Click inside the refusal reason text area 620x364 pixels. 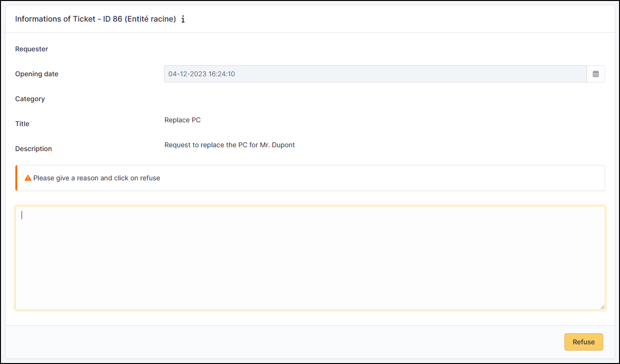310,258
